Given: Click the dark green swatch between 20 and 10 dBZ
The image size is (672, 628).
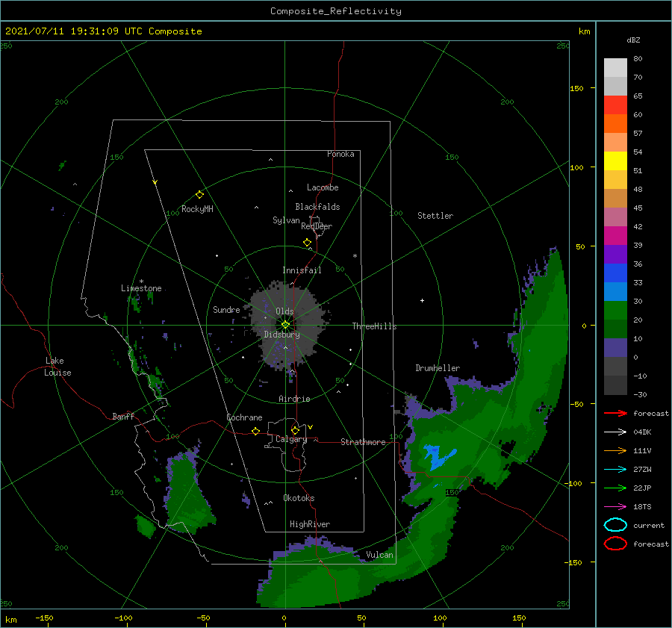Looking at the screenshot, I should click(x=615, y=329).
